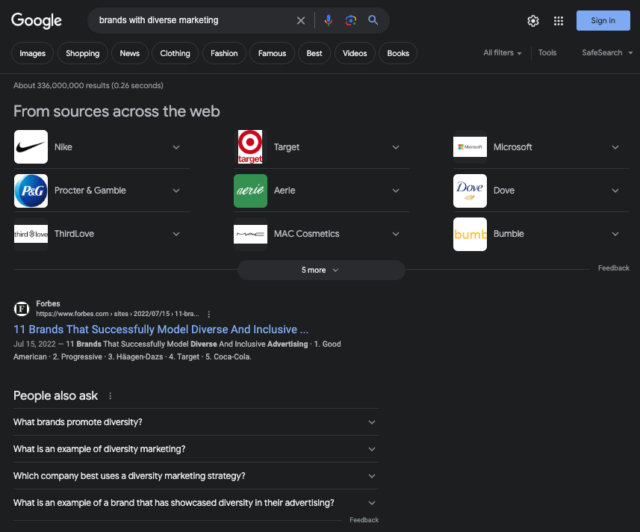Expand the Nike entry chevron

tap(176, 147)
